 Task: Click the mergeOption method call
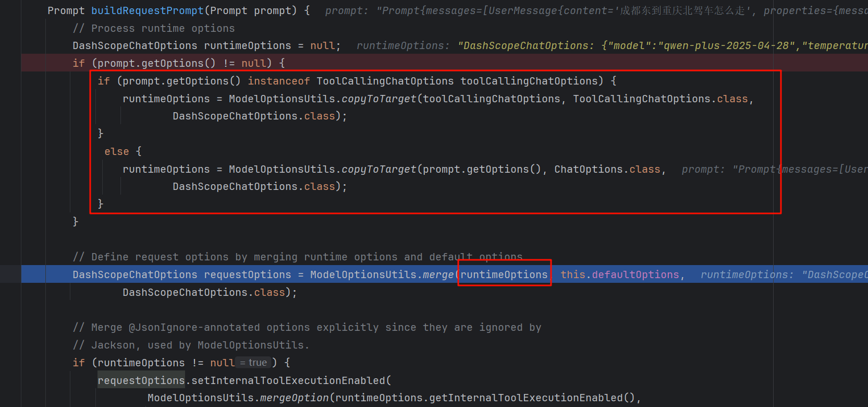(295, 398)
